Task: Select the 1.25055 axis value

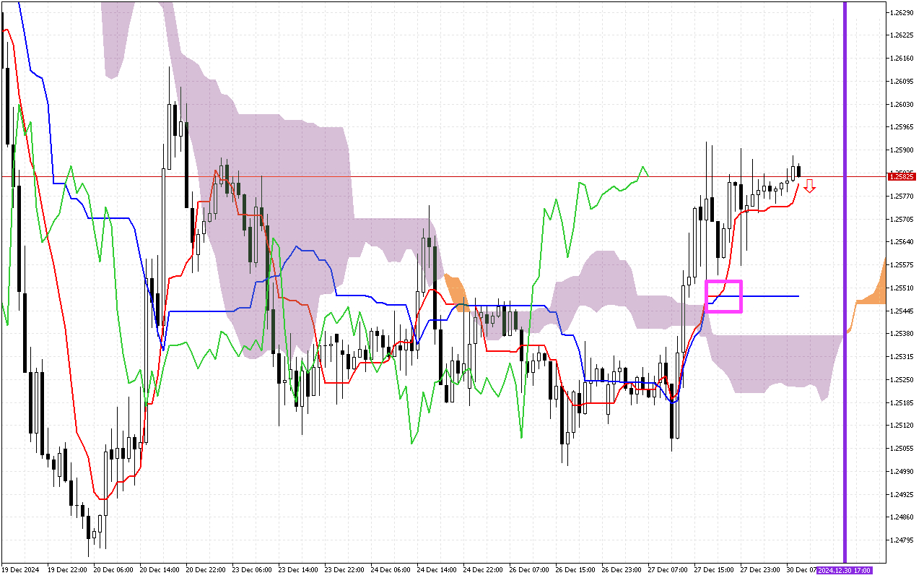Action: coord(902,449)
